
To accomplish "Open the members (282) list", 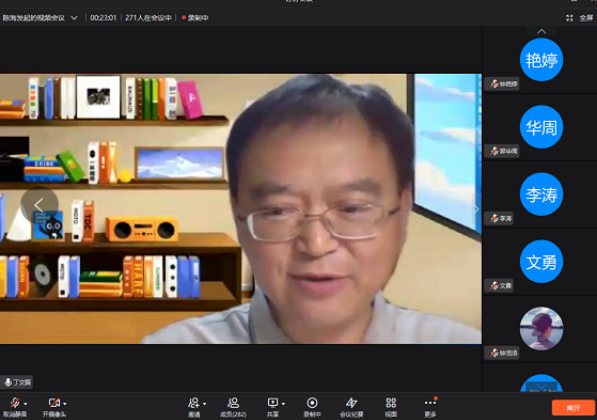I will point(233,407).
